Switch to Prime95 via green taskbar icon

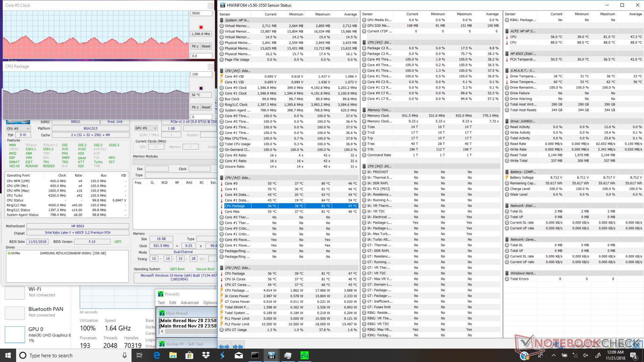click(x=305, y=355)
